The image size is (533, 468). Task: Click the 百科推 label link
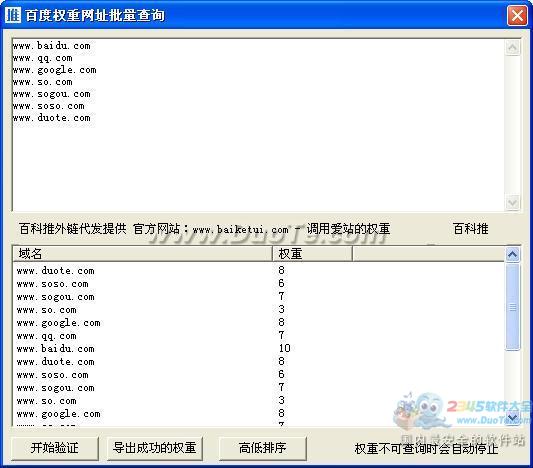tap(471, 229)
